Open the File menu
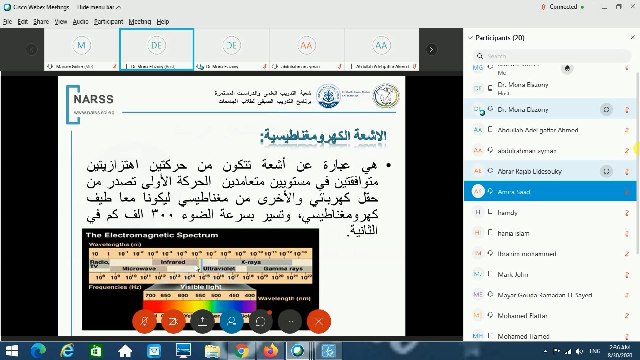640x360 pixels. pos(7,22)
